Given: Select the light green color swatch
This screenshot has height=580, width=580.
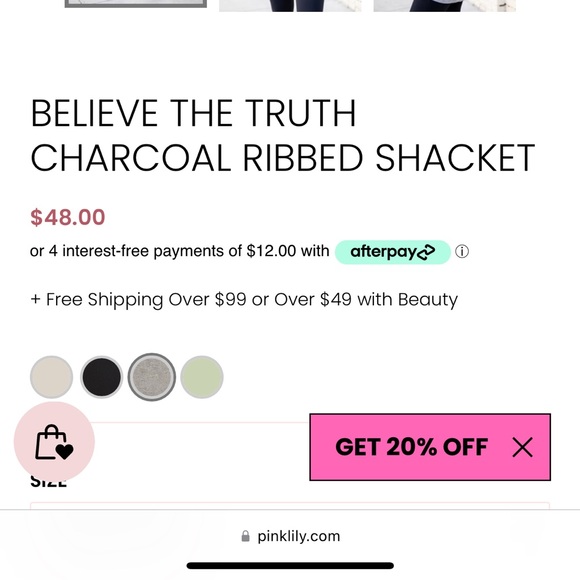Looking at the screenshot, I should 202,377.
